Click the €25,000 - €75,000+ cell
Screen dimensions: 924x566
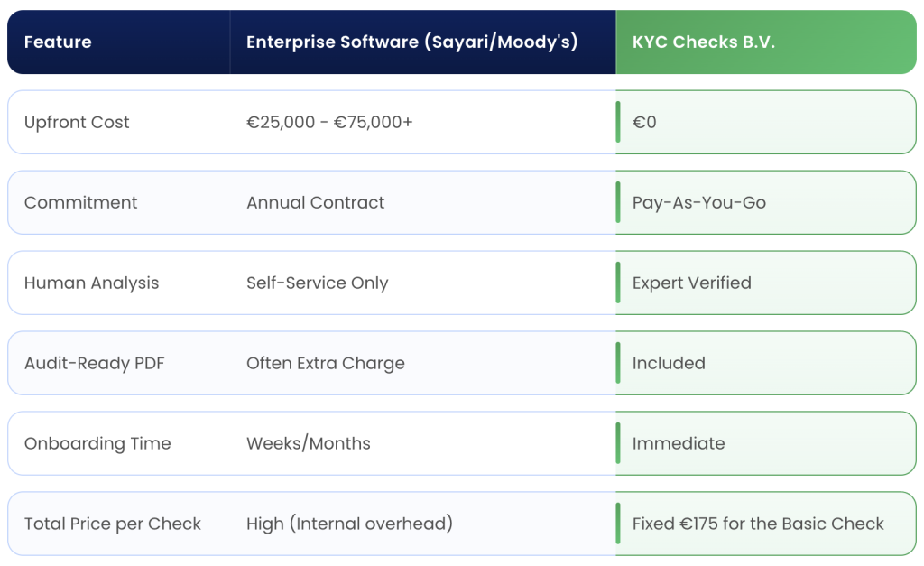click(x=329, y=123)
